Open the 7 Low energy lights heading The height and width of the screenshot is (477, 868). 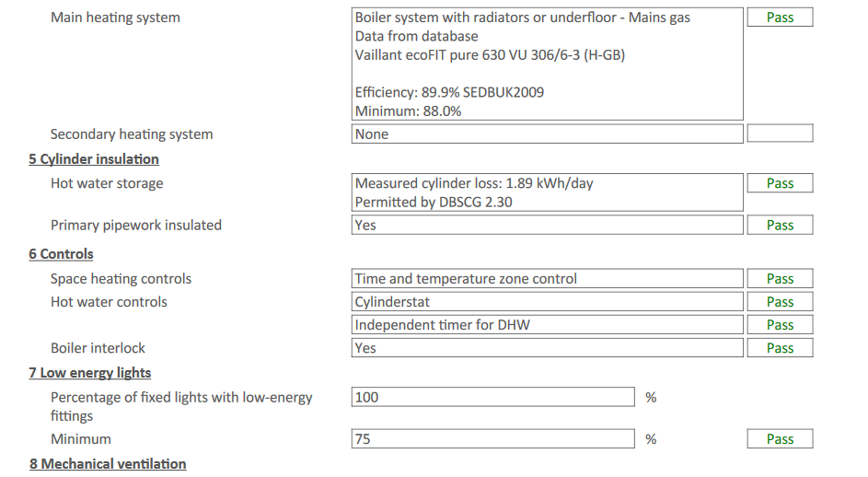point(89,373)
